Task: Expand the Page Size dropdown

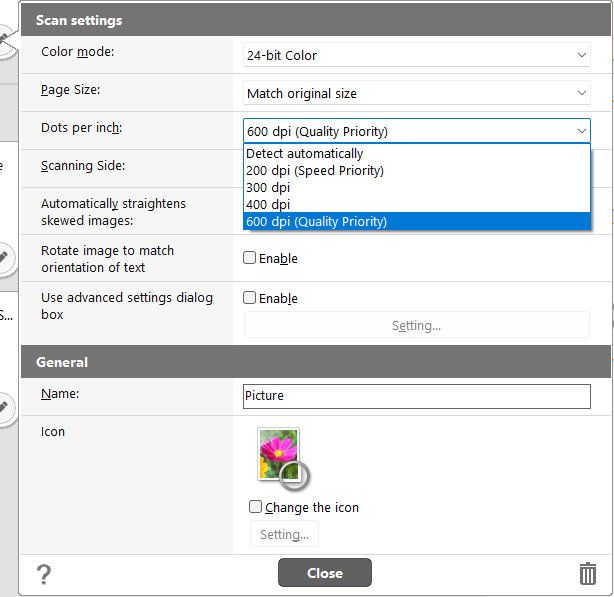Action: point(417,93)
